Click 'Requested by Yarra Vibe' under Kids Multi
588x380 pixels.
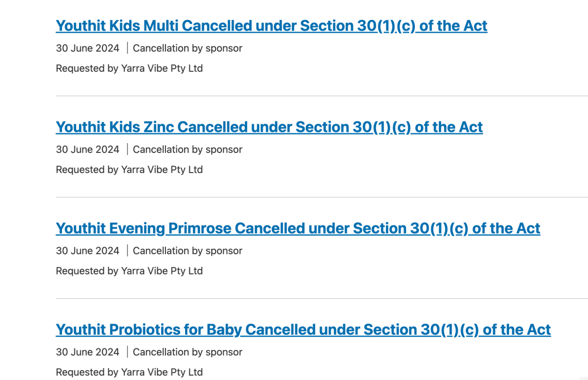[x=129, y=68]
